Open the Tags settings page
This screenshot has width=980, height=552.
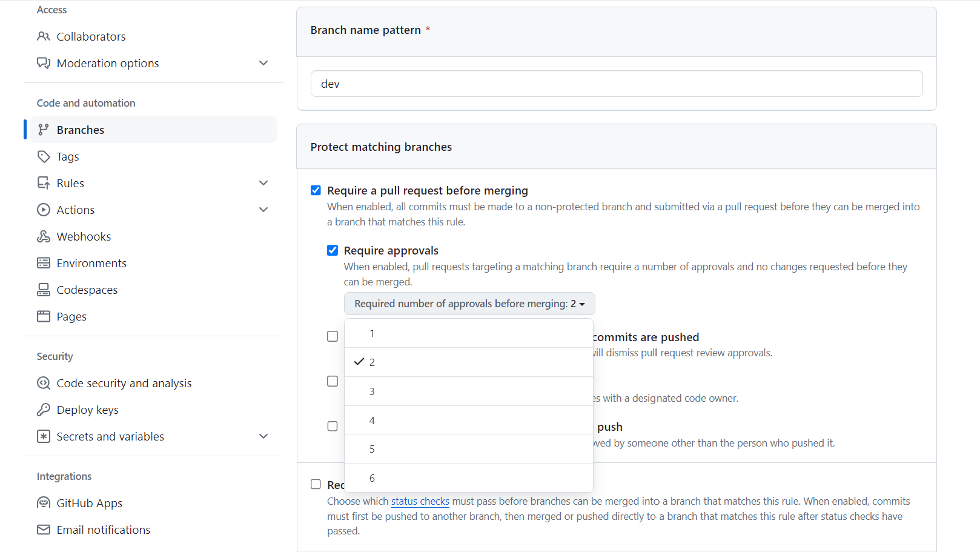point(68,157)
